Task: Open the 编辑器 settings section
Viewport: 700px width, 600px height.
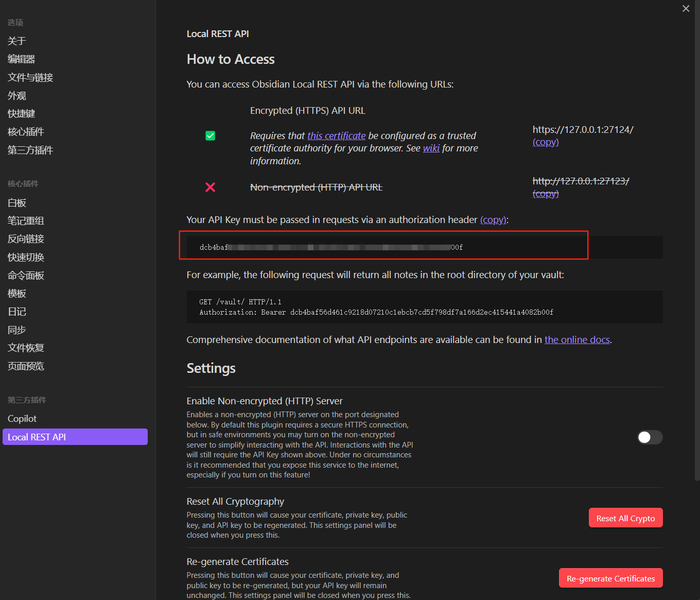Action: point(21,59)
